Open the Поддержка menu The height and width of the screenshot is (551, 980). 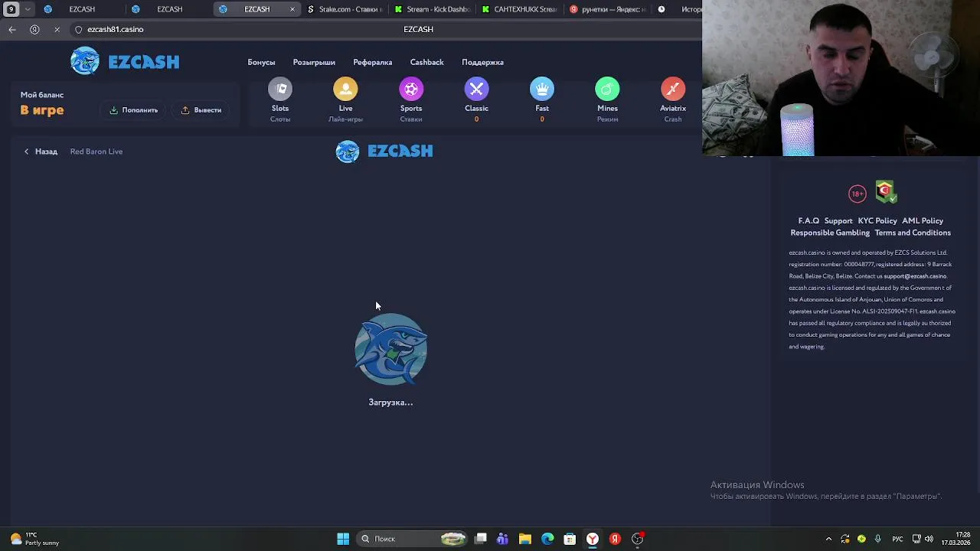point(482,62)
